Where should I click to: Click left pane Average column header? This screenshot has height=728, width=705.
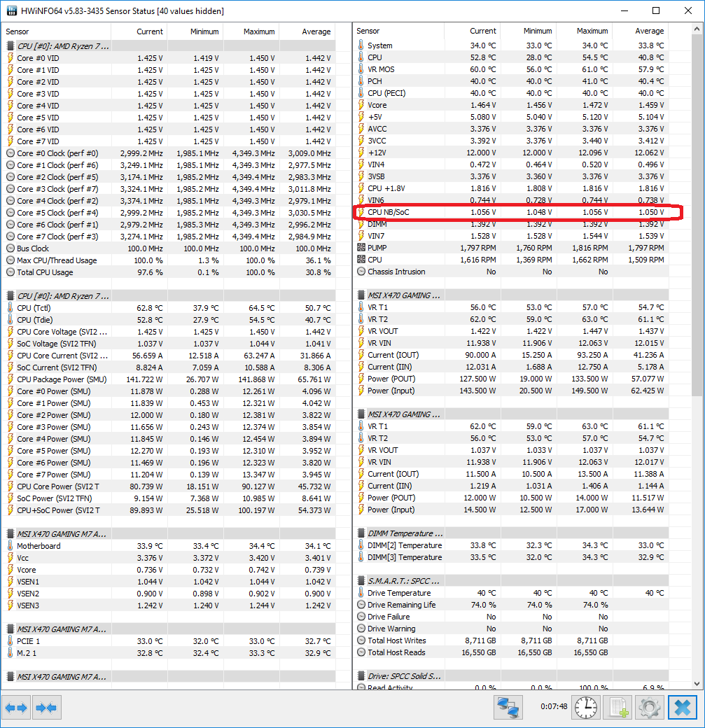pyautogui.click(x=307, y=31)
